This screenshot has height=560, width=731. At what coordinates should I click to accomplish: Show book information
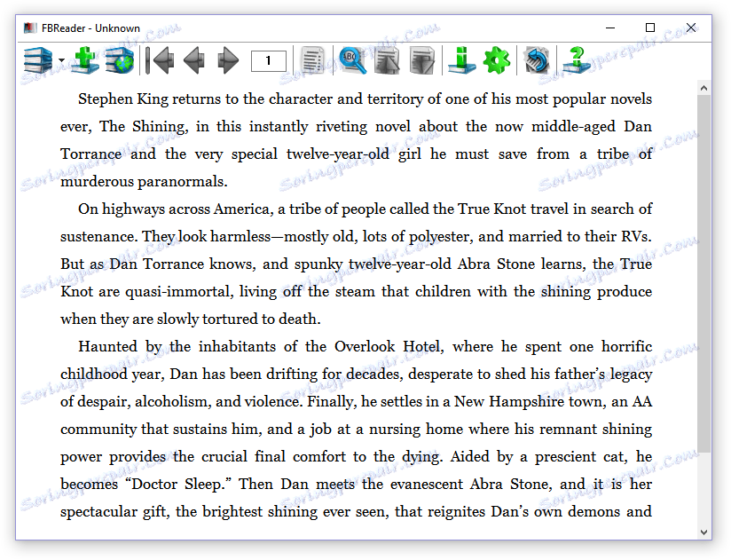tap(461, 60)
